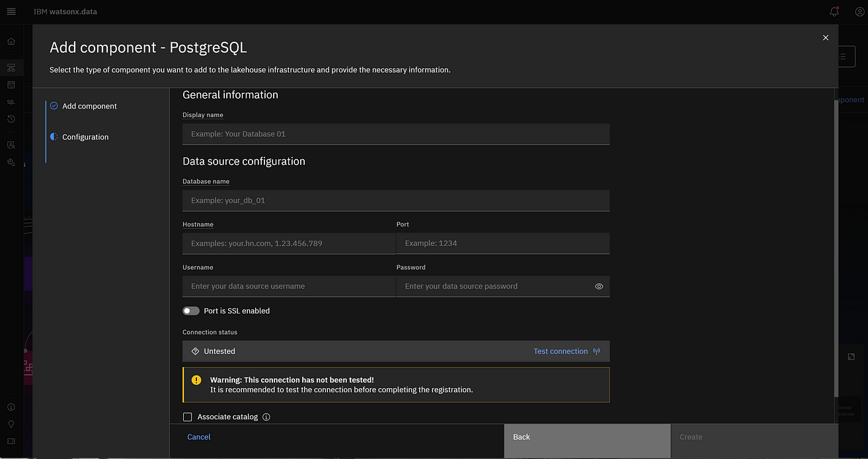The width and height of the screenshot is (868, 459).
Task: Click the Port input field
Action: (x=503, y=243)
